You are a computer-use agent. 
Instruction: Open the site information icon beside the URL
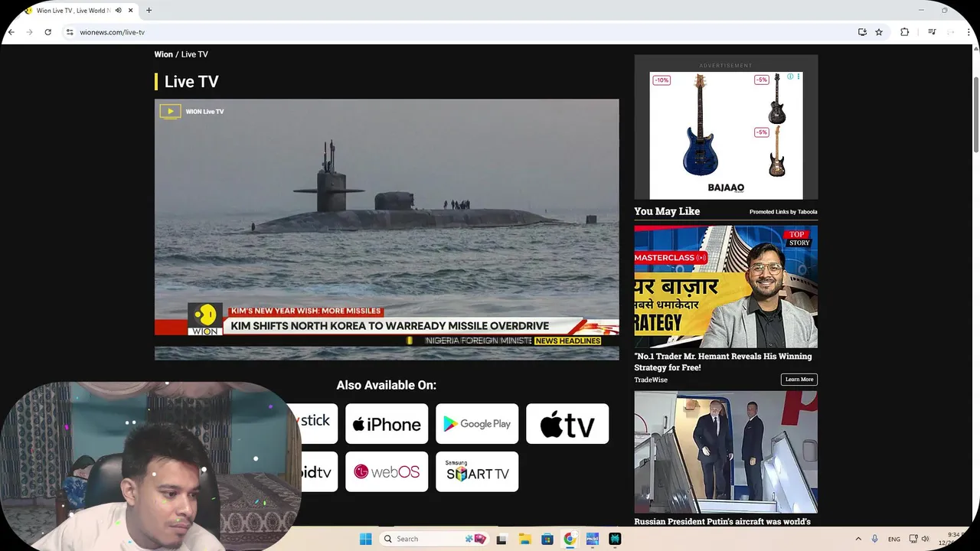70,32
